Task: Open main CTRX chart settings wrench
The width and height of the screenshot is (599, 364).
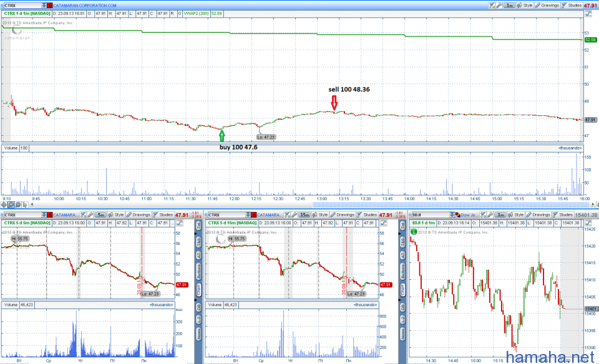Action: coord(499,6)
